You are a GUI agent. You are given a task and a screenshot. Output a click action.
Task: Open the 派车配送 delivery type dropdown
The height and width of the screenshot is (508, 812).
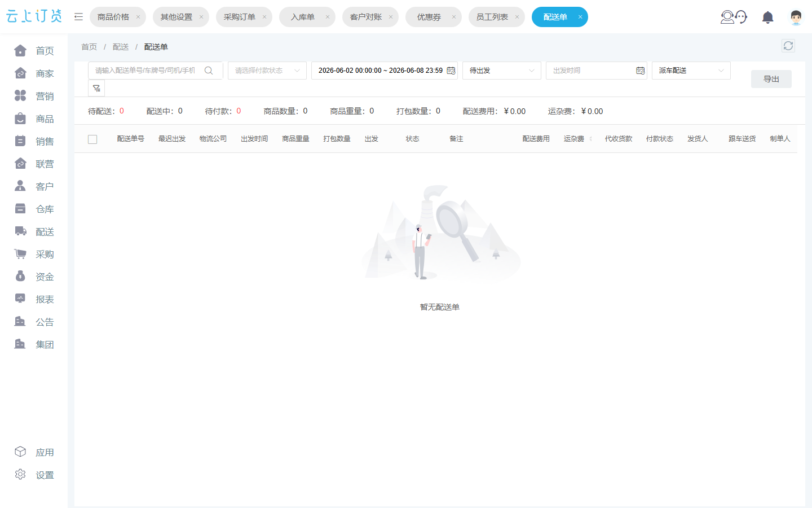coord(691,71)
